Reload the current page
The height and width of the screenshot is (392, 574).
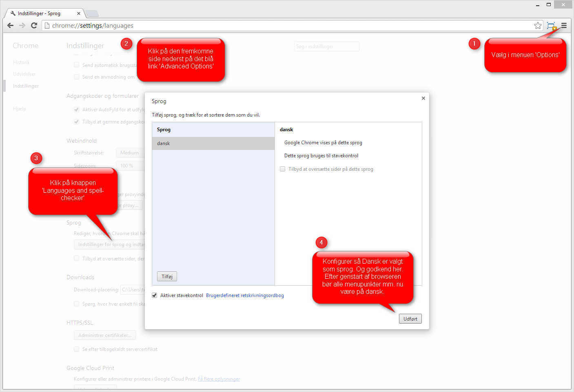34,26
